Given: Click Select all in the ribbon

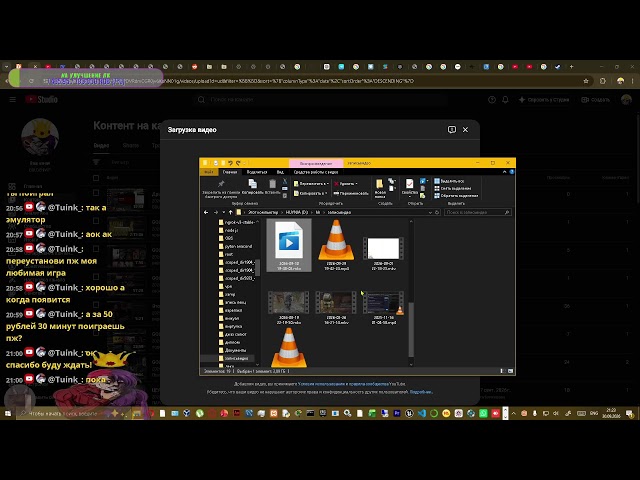Looking at the screenshot, I should (449, 181).
